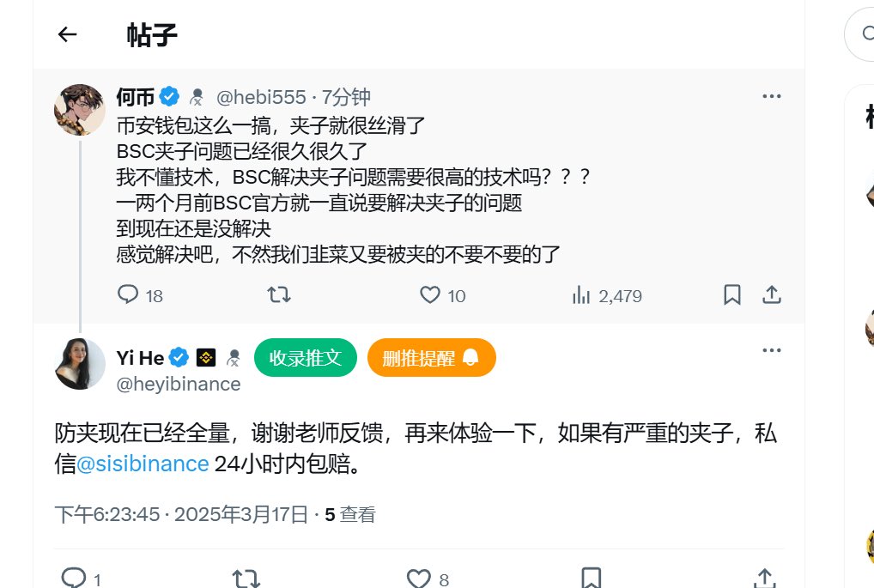Click the 收录推文 green button
Screen dimensions: 874x588
[x=306, y=357]
